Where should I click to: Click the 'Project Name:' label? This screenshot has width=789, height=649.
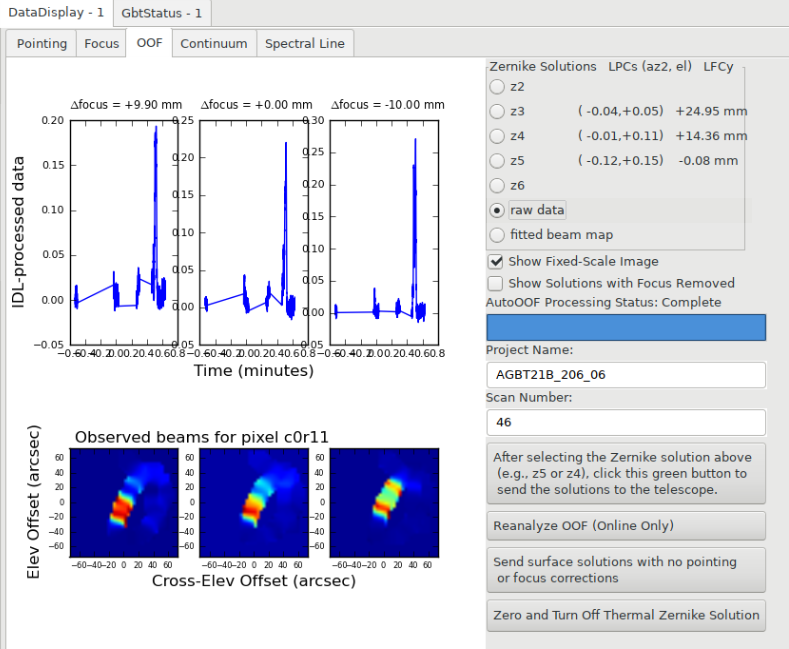coord(529,350)
